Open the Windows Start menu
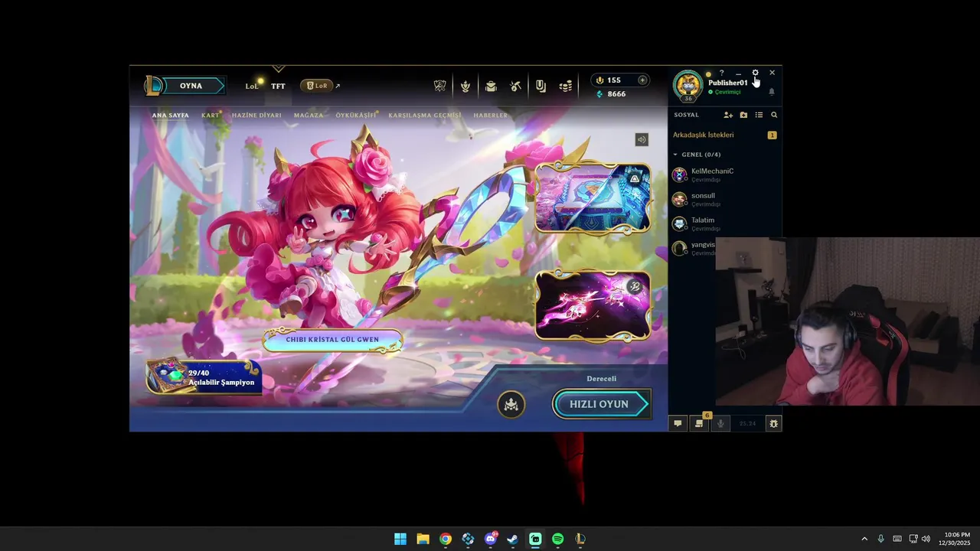 (400, 539)
